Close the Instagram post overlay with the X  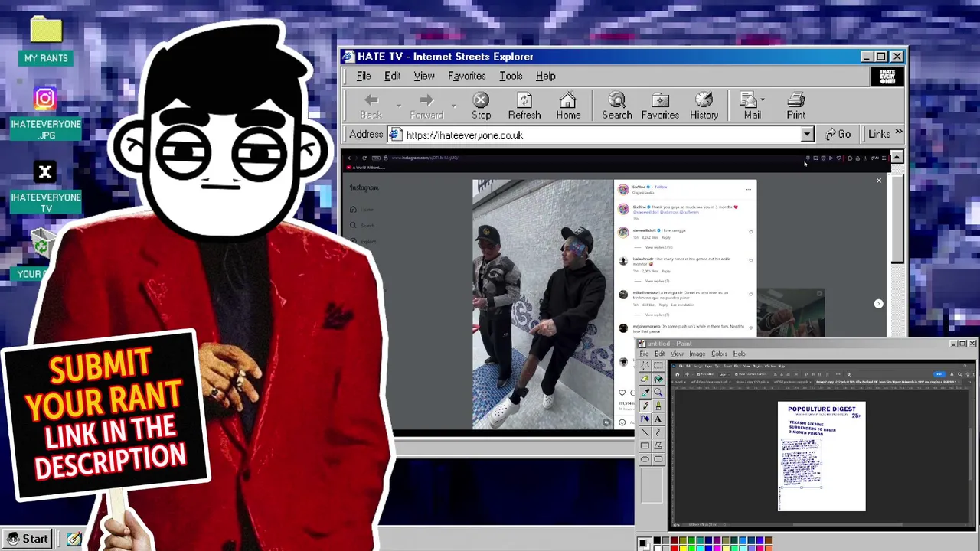point(878,181)
